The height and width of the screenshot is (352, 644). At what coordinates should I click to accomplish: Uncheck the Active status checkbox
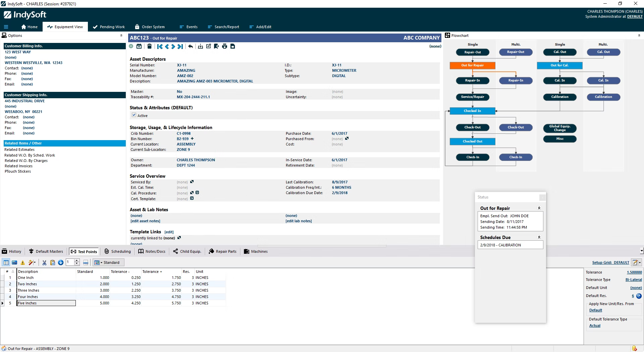(134, 115)
